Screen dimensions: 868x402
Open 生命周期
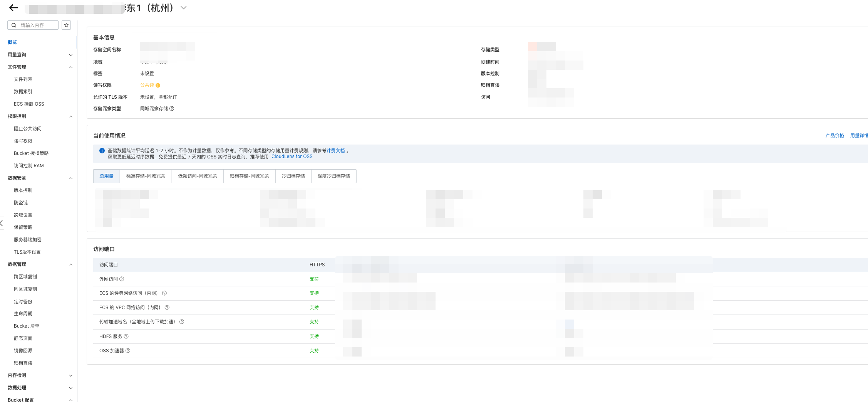[23, 314]
